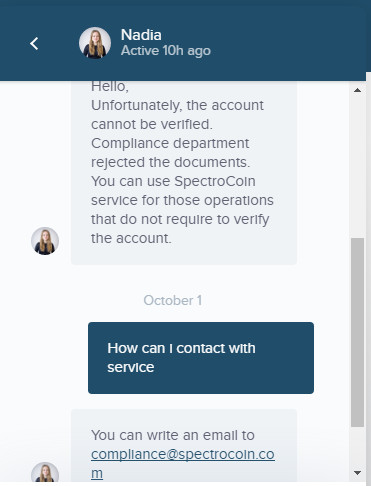Click the 'You can write an email to' text
Screen dimensions: 371x486
(x=173, y=435)
